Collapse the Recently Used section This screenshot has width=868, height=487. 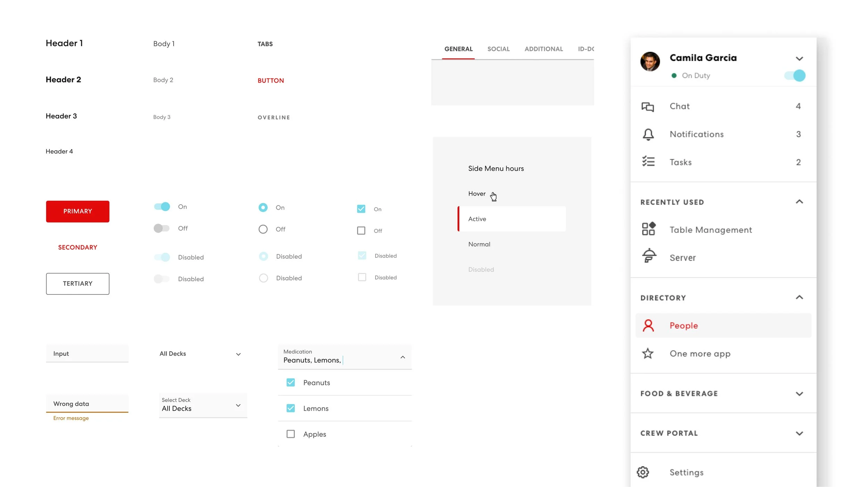tap(799, 202)
